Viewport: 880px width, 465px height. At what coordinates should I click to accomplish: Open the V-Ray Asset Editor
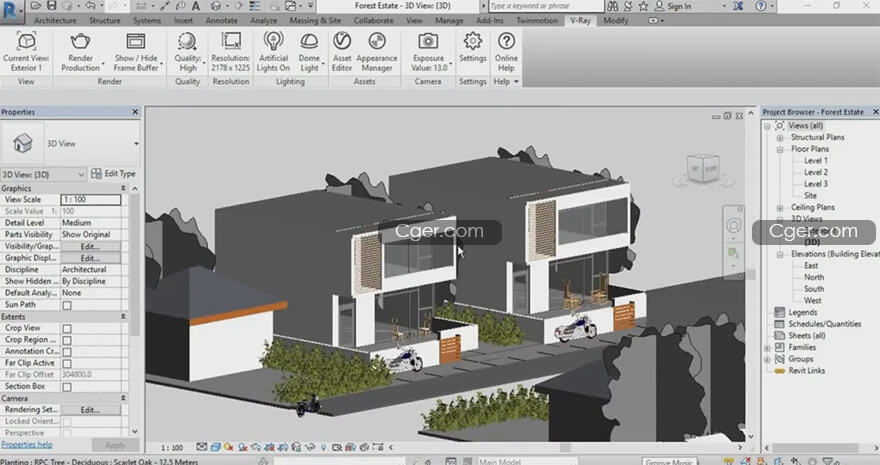pyautogui.click(x=341, y=42)
